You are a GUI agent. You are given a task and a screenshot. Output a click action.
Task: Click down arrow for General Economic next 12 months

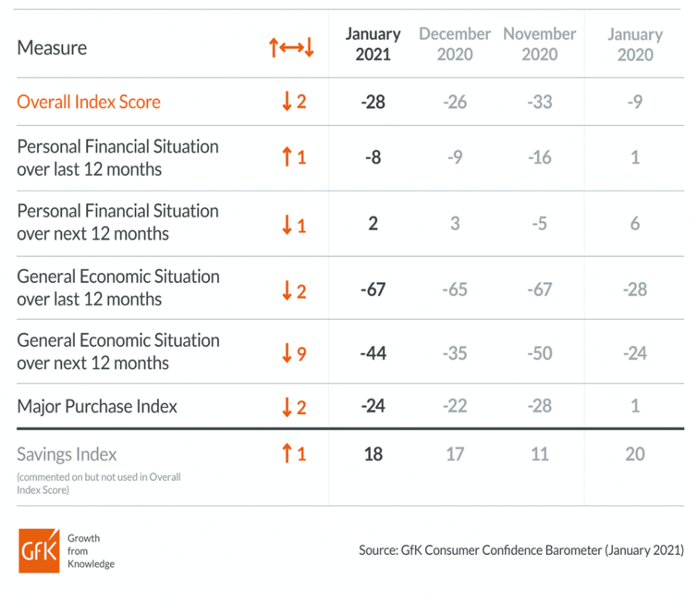pos(287,353)
